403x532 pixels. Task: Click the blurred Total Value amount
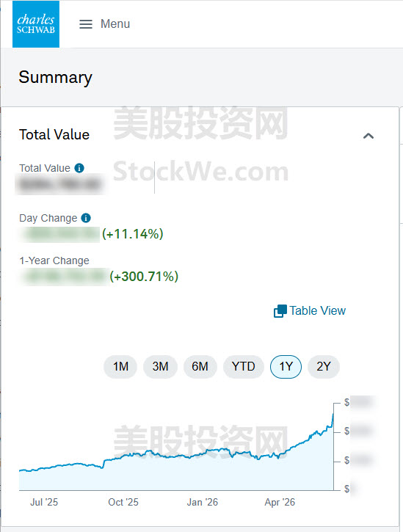tap(60, 184)
